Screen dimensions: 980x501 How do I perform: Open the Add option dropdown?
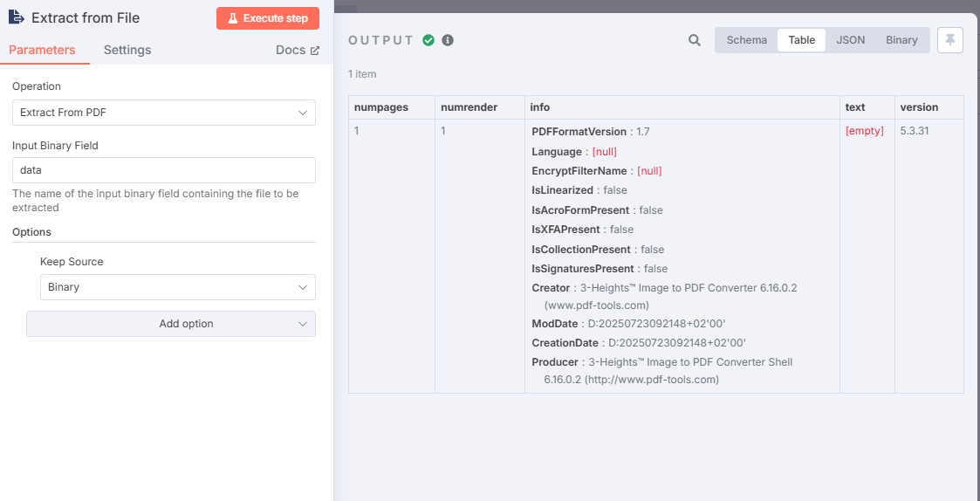click(x=171, y=324)
